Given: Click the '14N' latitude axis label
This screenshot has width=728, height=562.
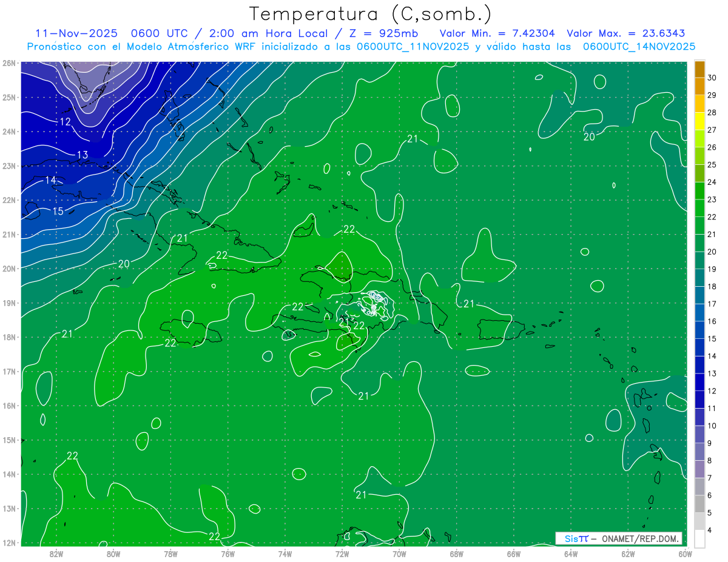Looking at the screenshot, I should pos(8,474).
